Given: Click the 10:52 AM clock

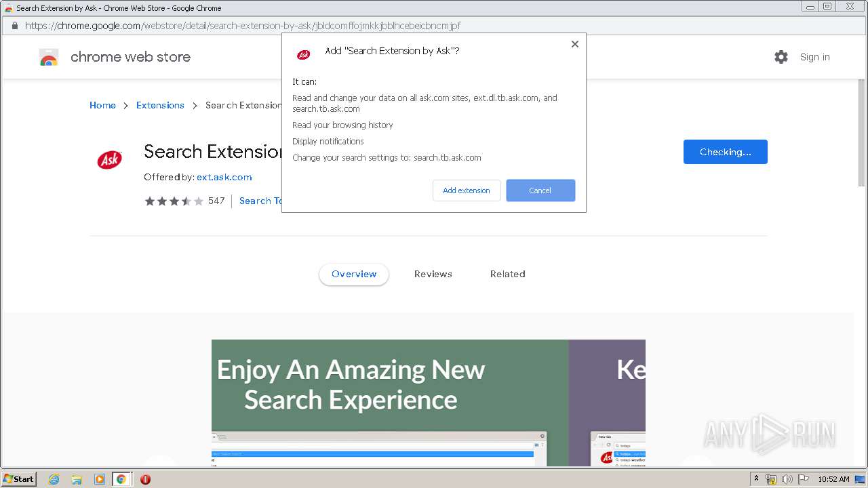Looking at the screenshot, I should pyautogui.click(x=833, y=479).
